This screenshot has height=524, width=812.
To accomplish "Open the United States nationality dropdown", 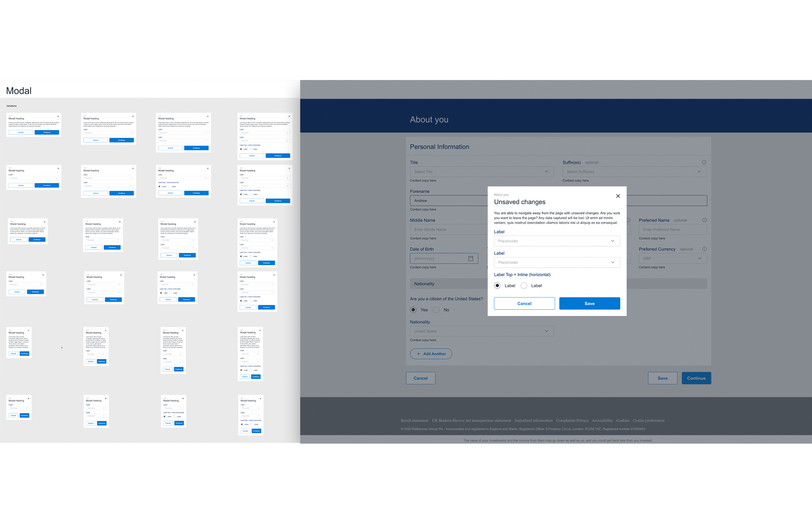I will pyautogui.click(x=482, y=331).
